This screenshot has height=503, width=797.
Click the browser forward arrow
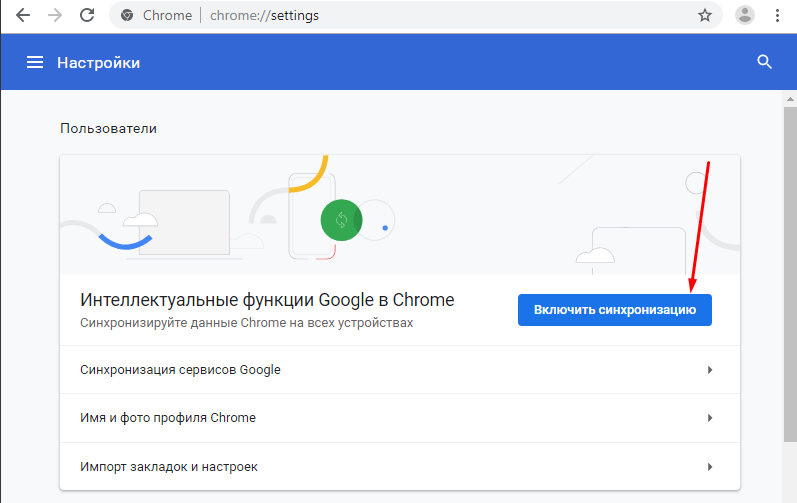[x=55, y=15]
